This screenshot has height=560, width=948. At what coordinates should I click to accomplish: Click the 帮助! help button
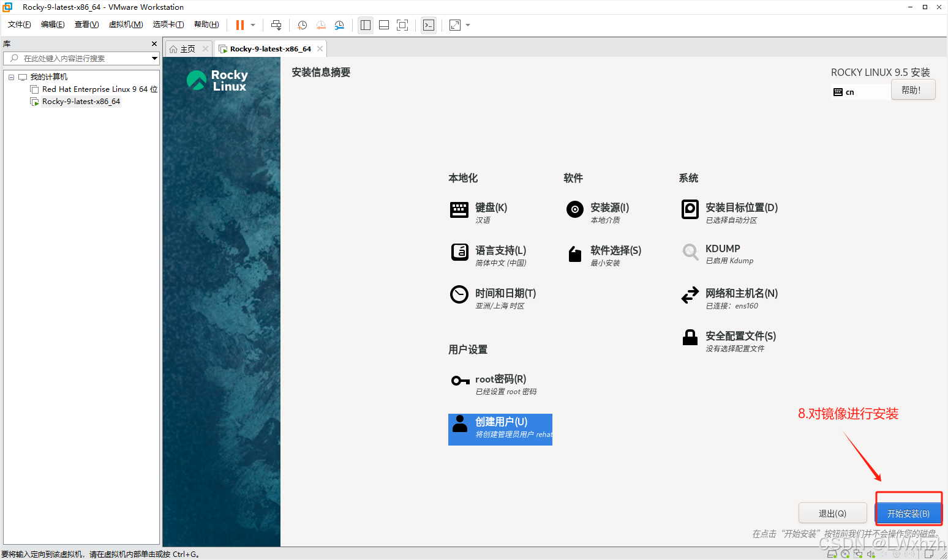[912, 90]
